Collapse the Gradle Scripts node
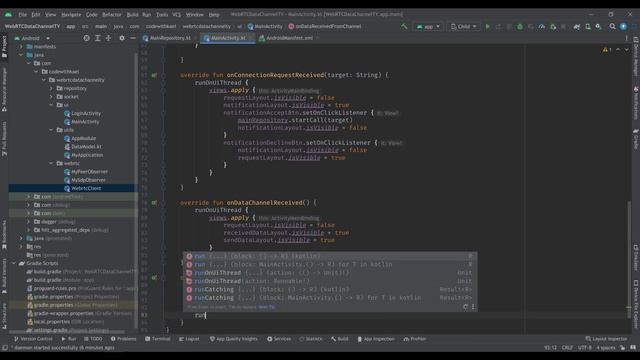640x360 pixels. (13, 263)
